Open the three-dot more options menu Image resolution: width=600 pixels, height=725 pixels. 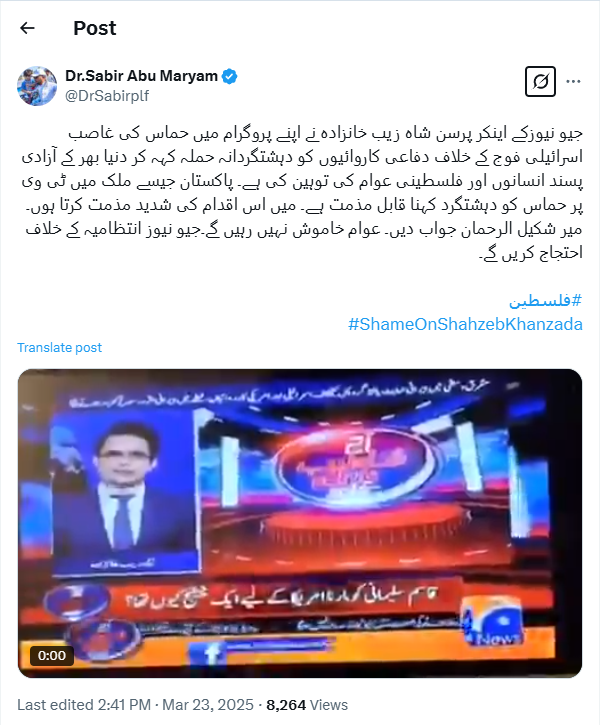573,81
